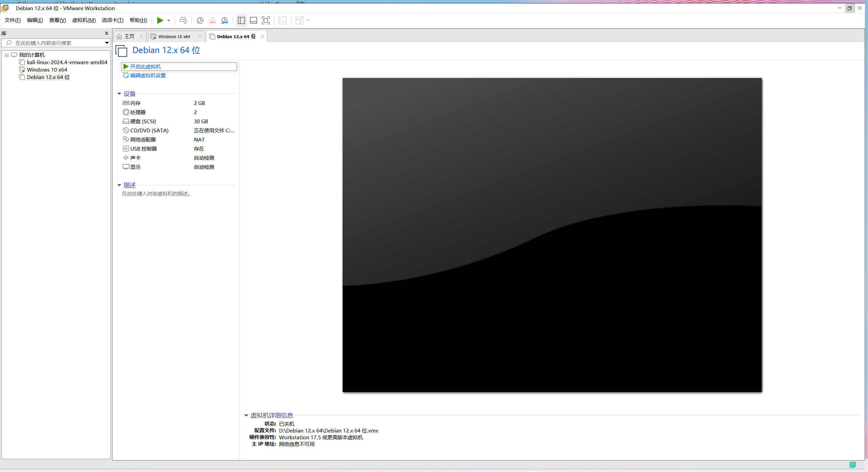Open the 虚拟机(M) menu
Screen dimensions: 868x472
click(84, 20)
